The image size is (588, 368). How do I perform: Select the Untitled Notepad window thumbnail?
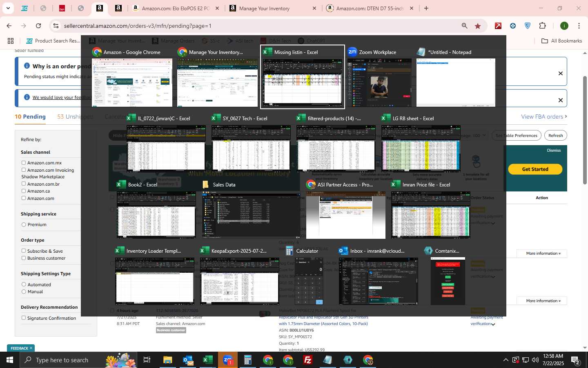[x=456, y=77]
